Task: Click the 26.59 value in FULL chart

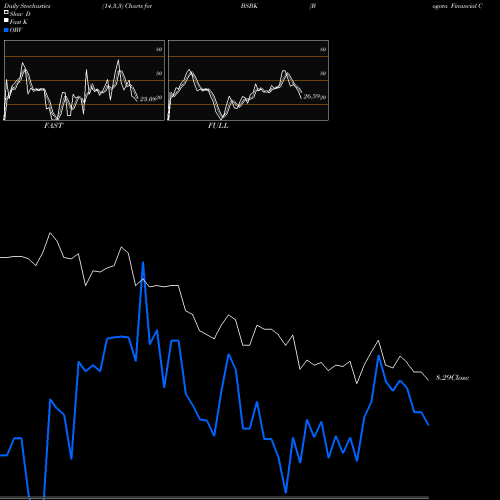Action: 312,97
